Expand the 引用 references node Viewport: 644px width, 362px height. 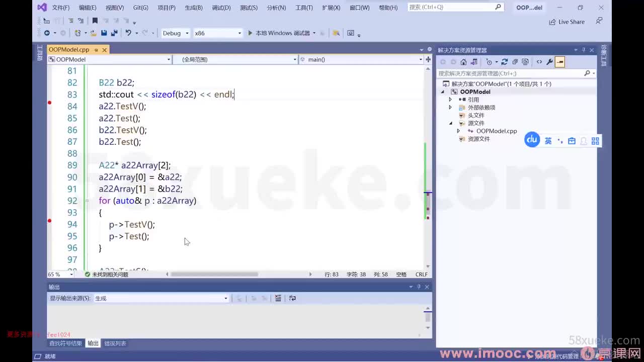coord(450,100)
